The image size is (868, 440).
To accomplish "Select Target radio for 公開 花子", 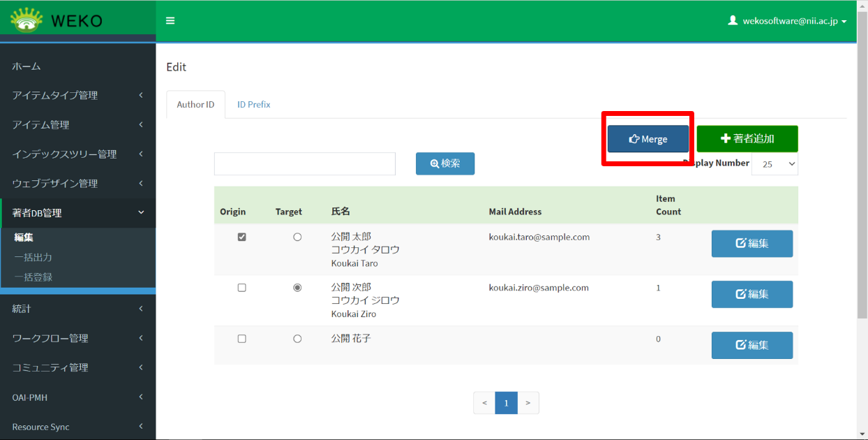I will click(x=297, y=339).
